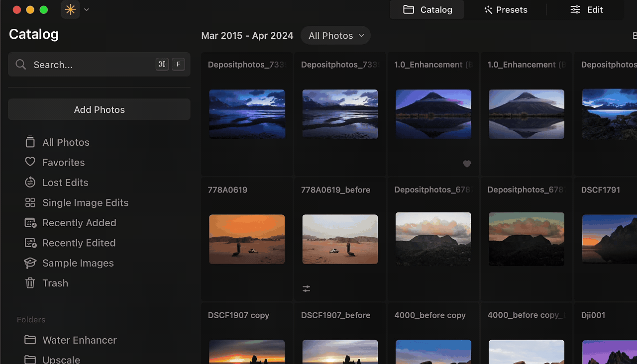Select the Dji001 thumbnail
This screenshot has width=637, height=364.
tap(610, 352)
